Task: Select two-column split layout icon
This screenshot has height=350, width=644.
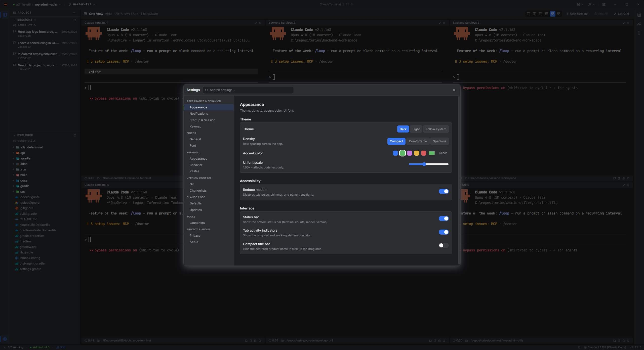Action: [x=535, y=14]
